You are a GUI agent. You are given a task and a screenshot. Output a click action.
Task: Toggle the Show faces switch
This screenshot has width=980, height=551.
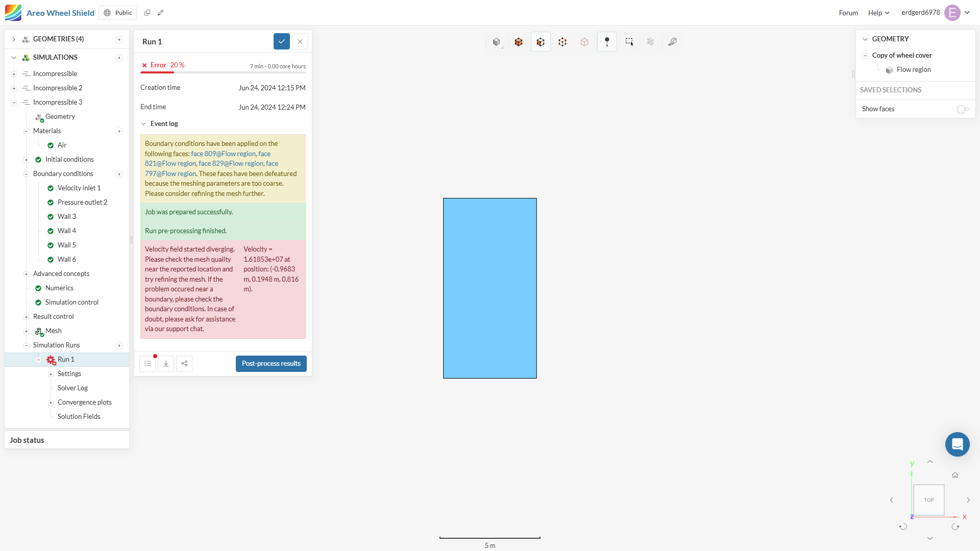pyautogui.click(x=963, y=109)
